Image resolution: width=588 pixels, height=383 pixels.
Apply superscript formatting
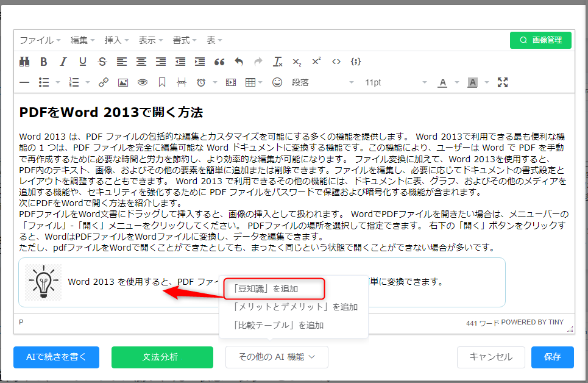(x=316, y=62)
